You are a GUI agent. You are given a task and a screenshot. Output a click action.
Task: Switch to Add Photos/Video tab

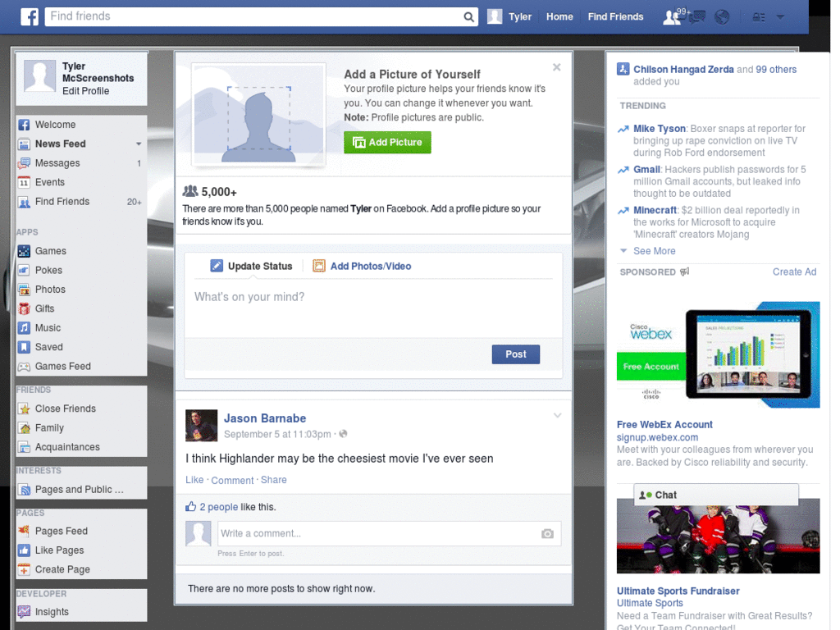pyautogui.click(x=362, y=267)
